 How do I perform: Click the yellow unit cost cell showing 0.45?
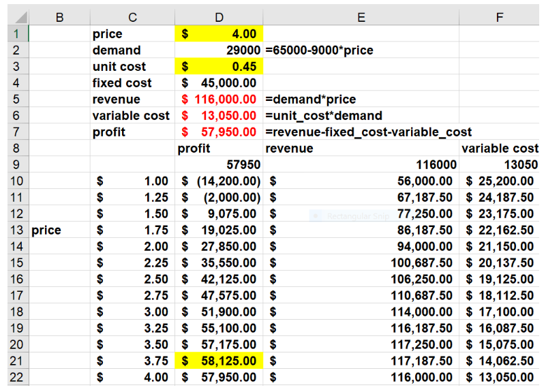219,66
